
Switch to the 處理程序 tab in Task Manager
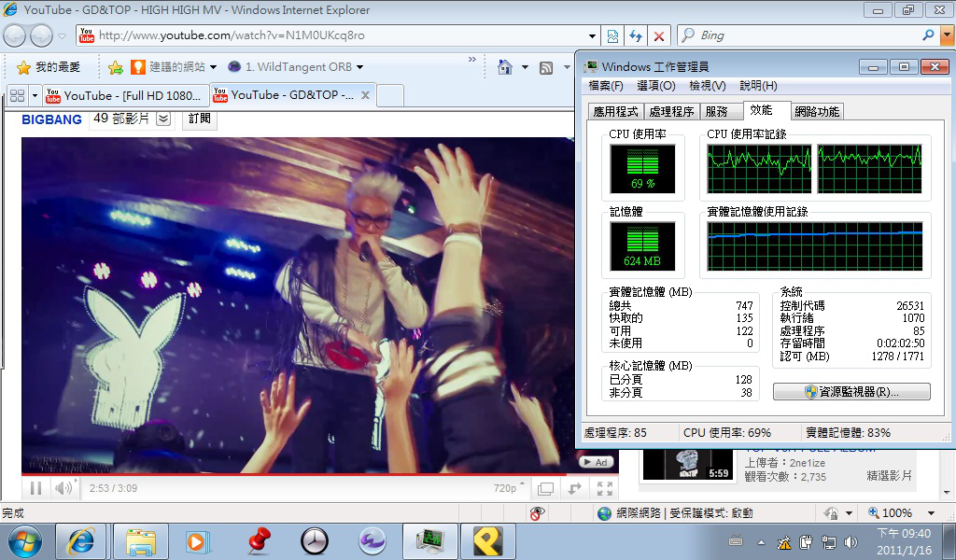(671, 111)
